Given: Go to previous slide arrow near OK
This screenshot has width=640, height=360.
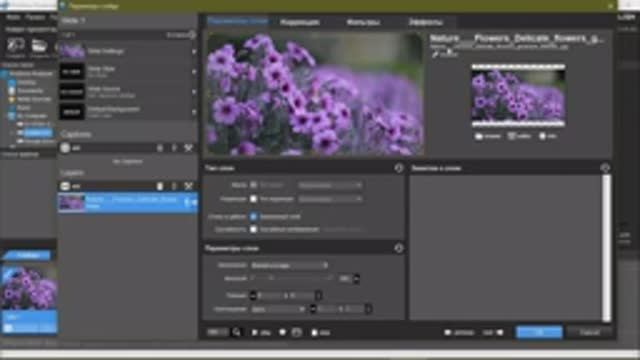Looking at the screenshot, I should tap(448, 333).
